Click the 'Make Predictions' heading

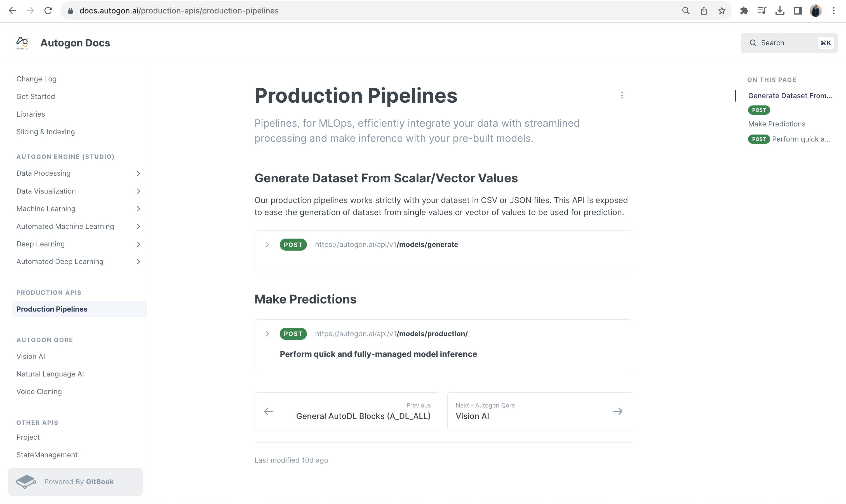(305, 299)
